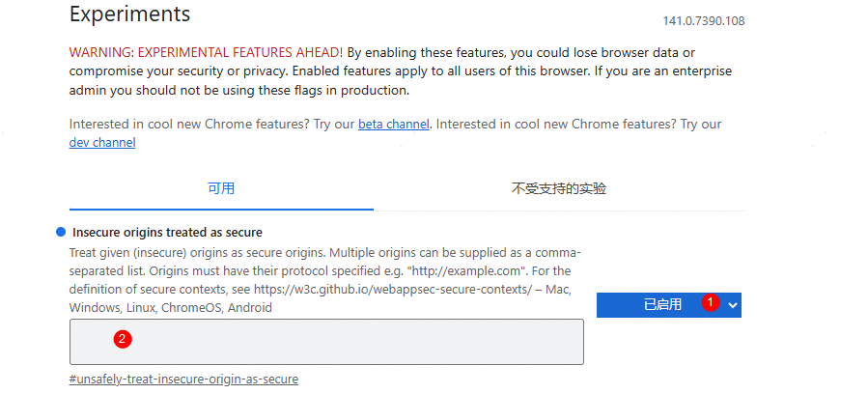
Task: Click the "Windows, Linux, ChromeOS, Android" platform text
Action: click(x=170, y=308)
